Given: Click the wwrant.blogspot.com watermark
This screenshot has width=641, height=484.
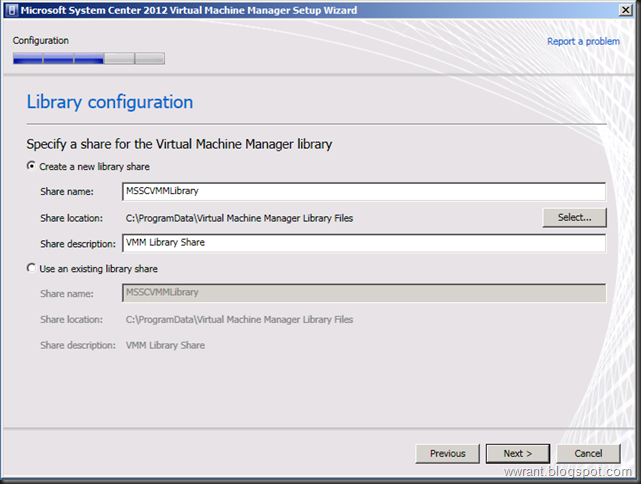Looking at the screenshot, I should [567, 472].
